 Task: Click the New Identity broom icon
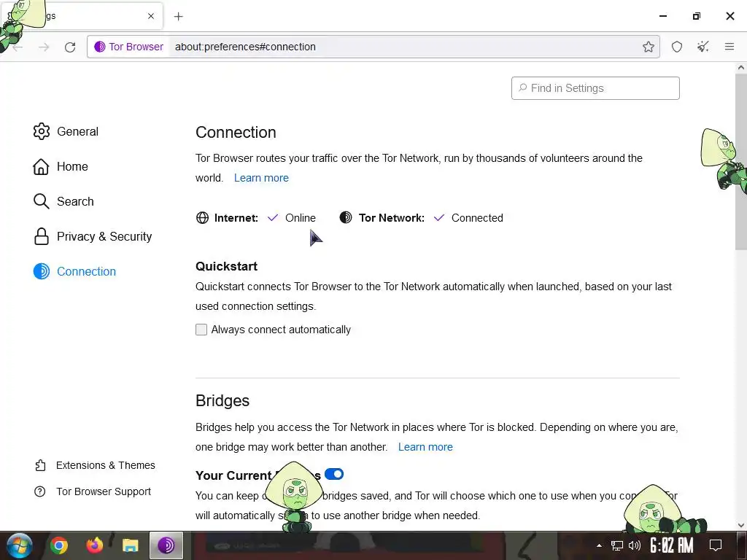click(x=703, y=47)
